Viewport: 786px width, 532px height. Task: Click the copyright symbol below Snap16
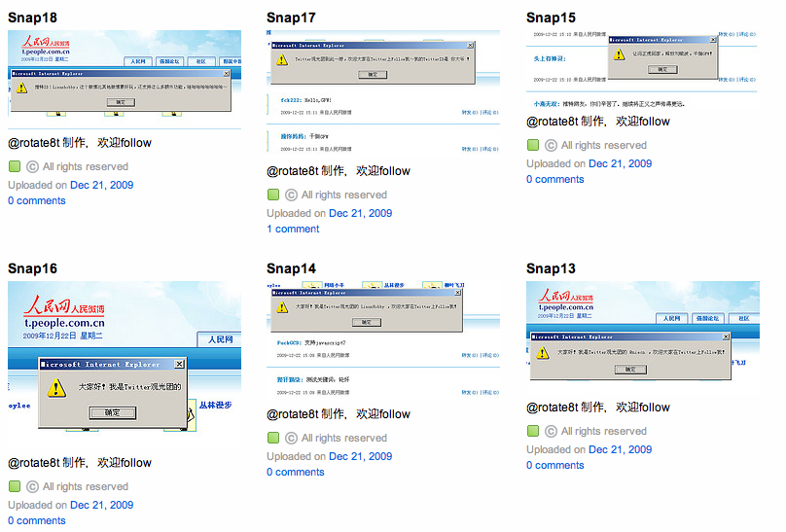point(32,487)
